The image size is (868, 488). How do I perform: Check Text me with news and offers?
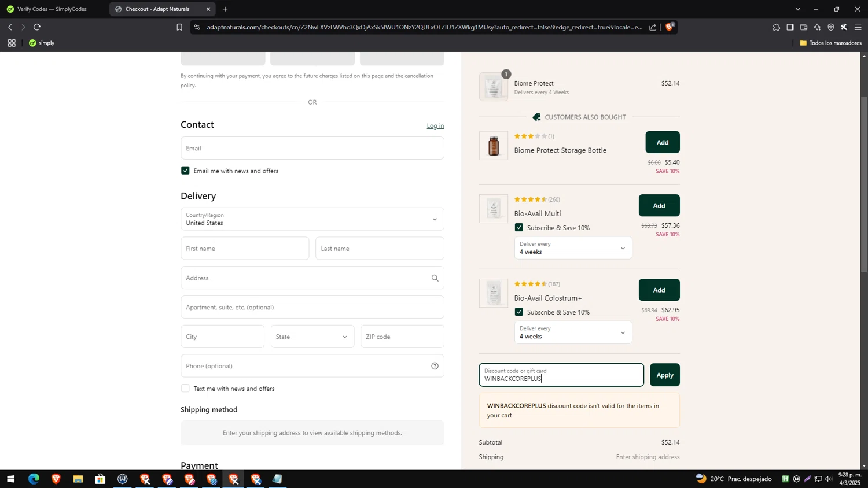coord(185,389)
